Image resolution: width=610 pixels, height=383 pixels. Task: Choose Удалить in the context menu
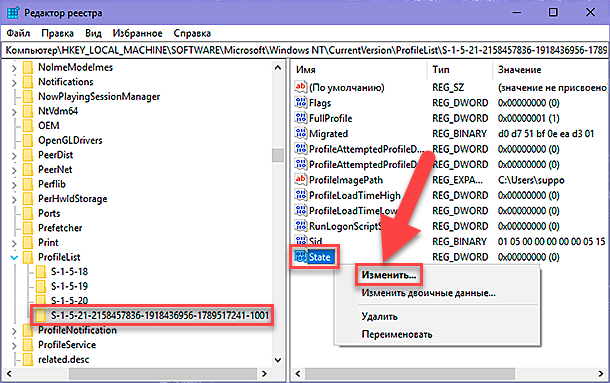pyautogui.click(x=380, y=316)
